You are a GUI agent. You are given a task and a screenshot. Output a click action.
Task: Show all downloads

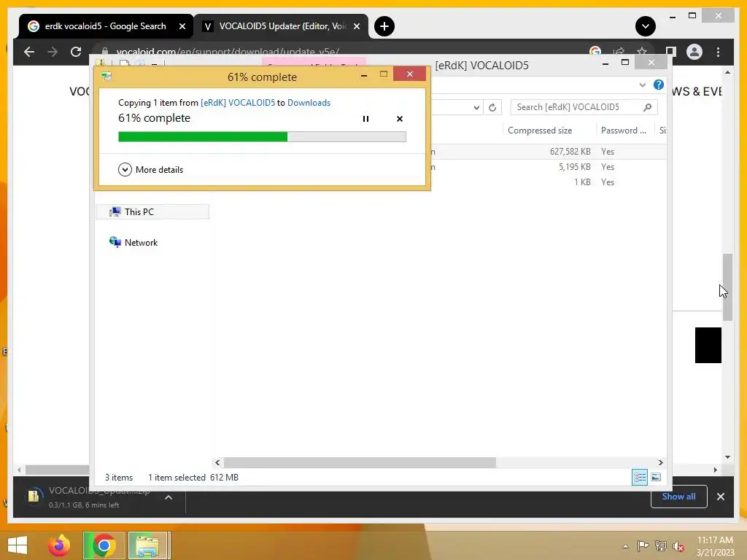pyautogui.click(x=678, y=497)
